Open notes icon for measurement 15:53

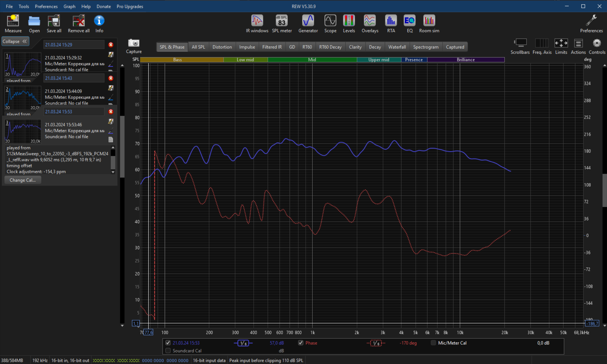[111, 140]
